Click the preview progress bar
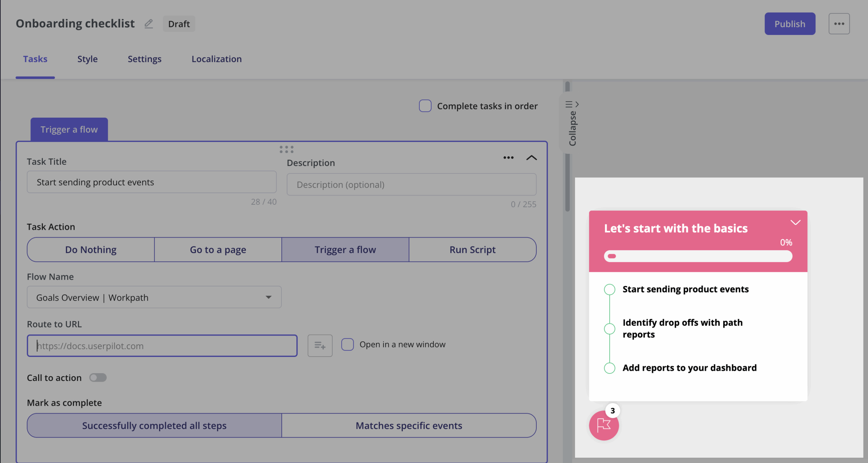Screen dimensions: 868x463 (698, 256)
